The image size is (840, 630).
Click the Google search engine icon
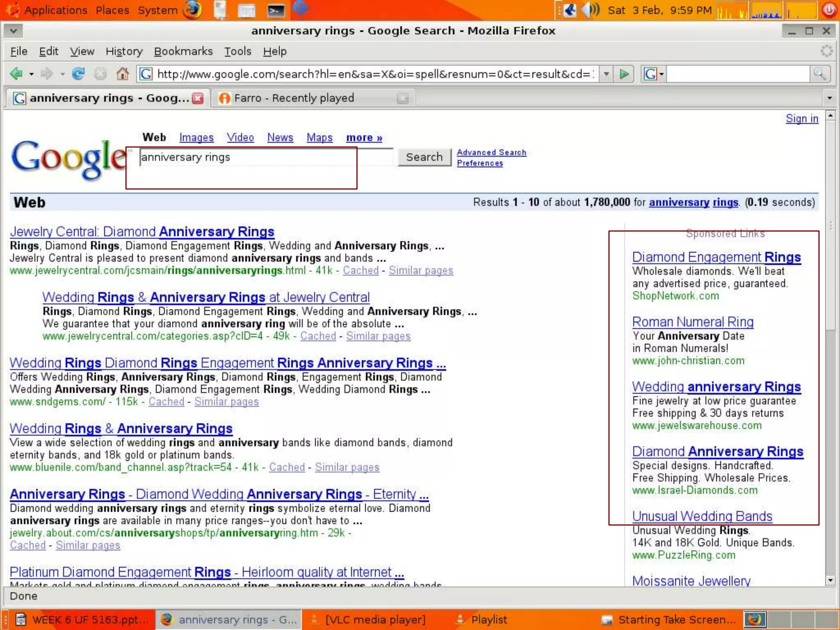pos(651,74)
